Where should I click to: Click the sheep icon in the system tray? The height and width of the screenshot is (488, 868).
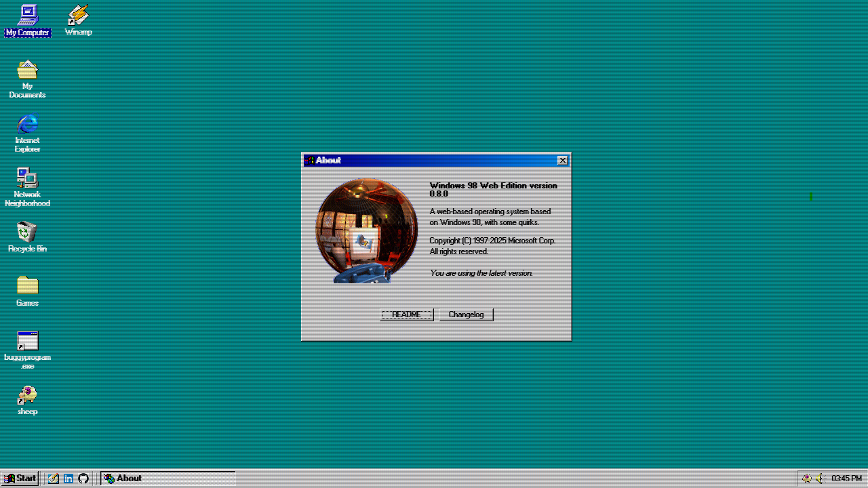[807, 478]
